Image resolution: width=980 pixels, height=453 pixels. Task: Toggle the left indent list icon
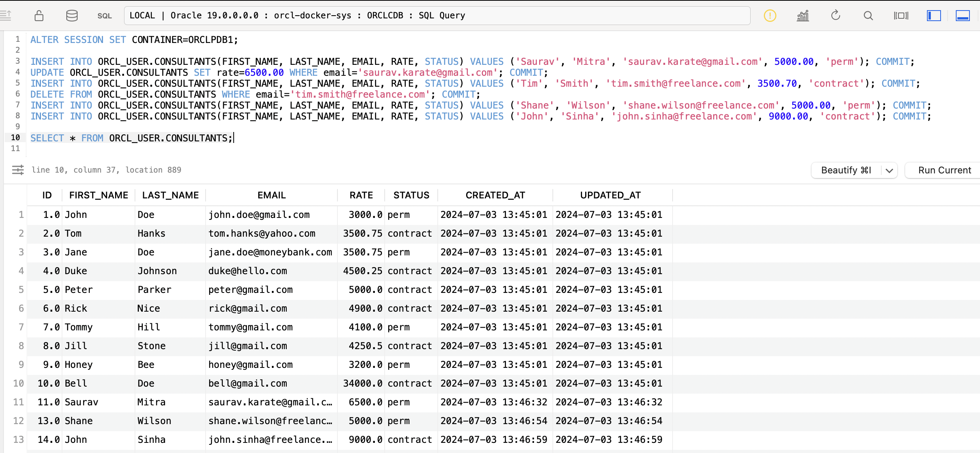[6, 16]
